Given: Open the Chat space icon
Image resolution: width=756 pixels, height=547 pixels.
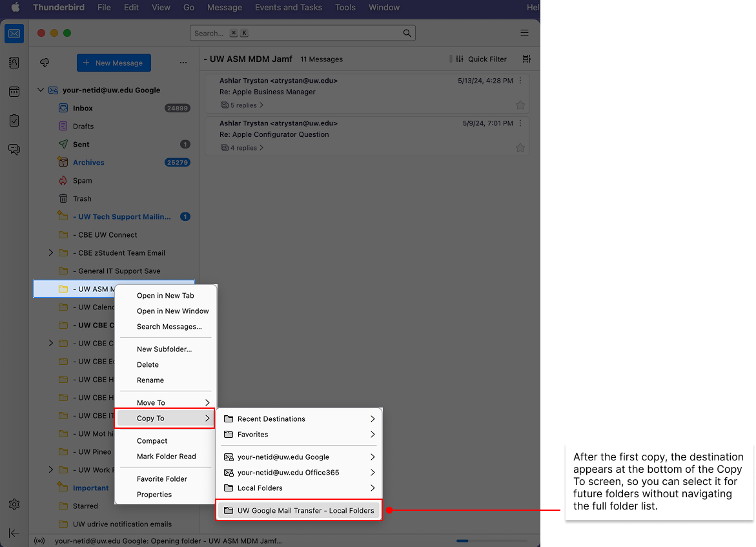Looking at the screenshot, I should 14,150.
